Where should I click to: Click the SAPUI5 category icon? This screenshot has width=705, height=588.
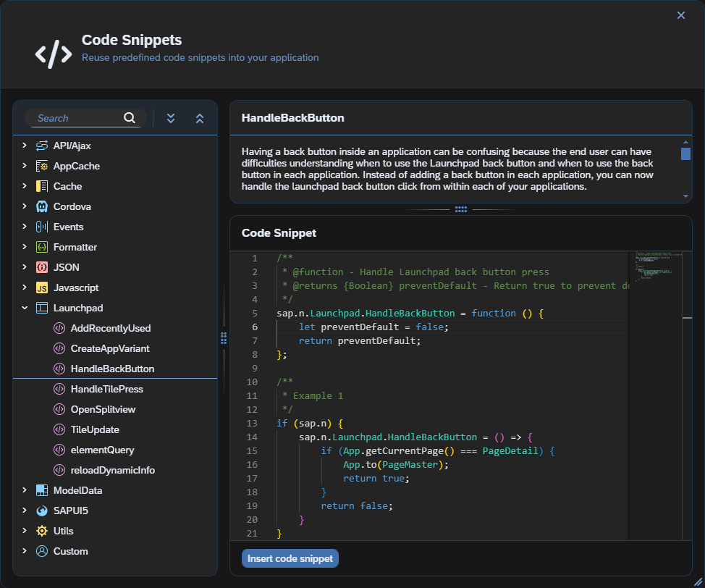point(42,511)
